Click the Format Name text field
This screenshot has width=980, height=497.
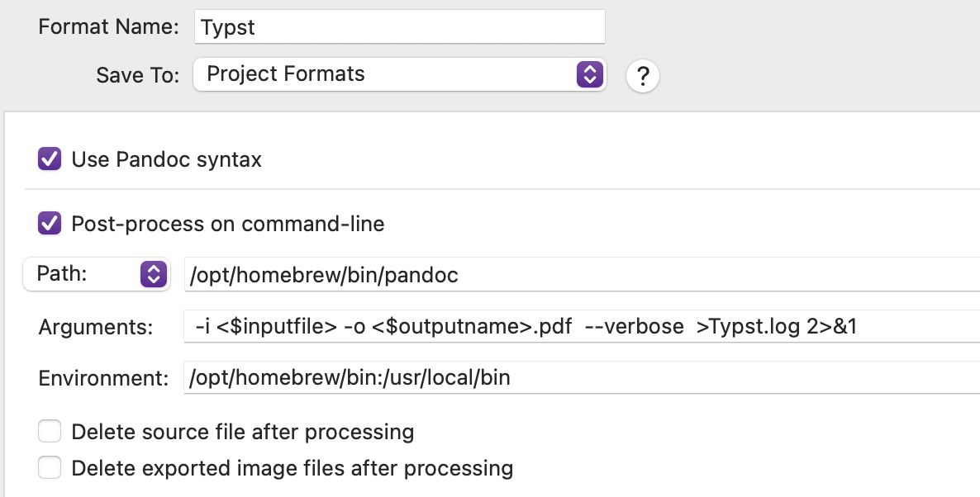tap(400, 27)
